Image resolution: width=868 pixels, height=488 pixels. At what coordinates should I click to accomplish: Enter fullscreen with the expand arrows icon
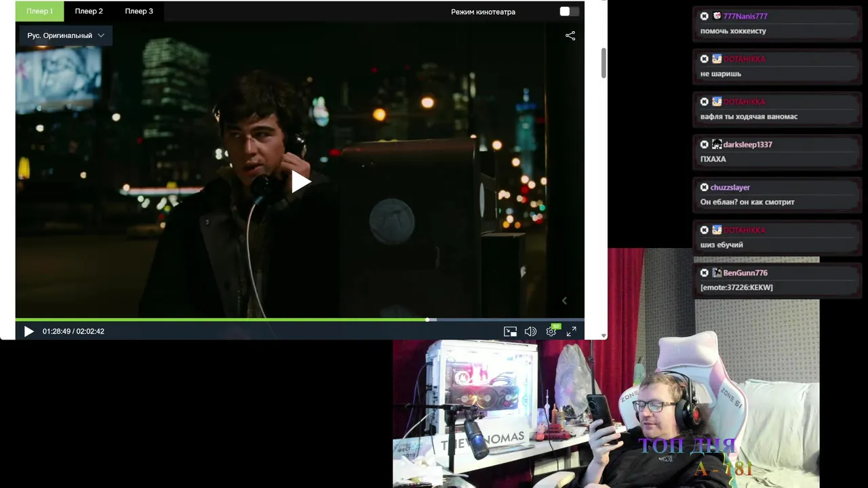coord(572,331)
